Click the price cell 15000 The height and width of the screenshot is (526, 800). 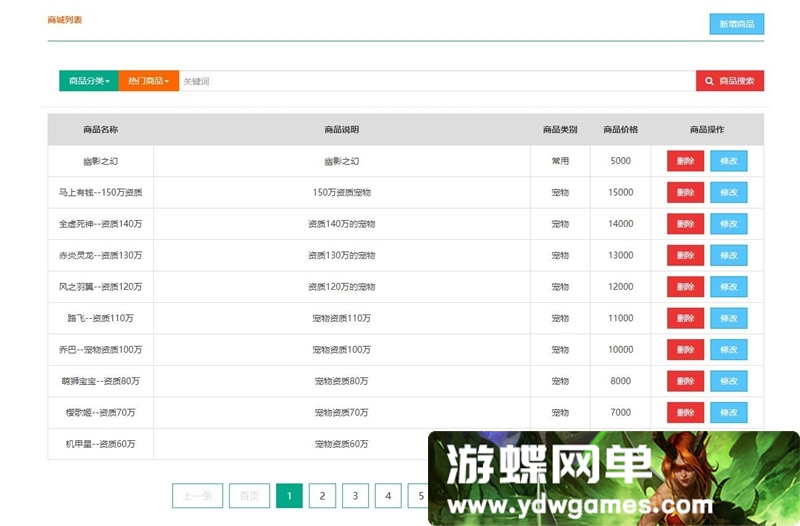click(x=620, y=192)
